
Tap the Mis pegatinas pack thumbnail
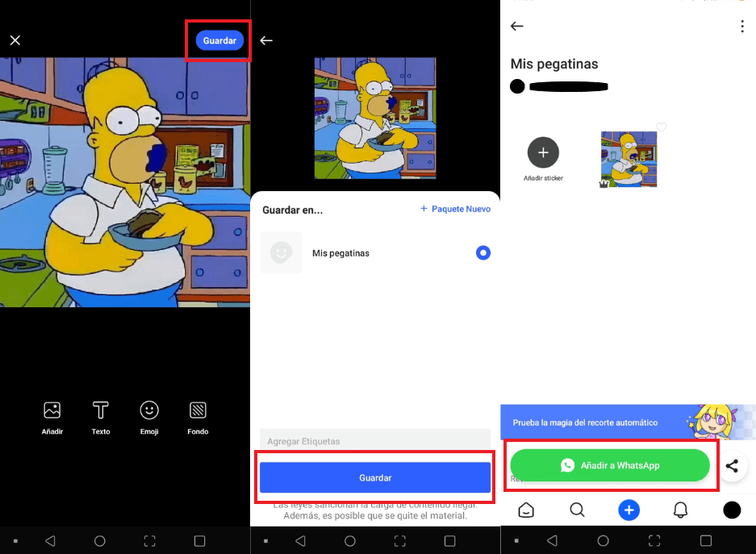pos(281,253)
